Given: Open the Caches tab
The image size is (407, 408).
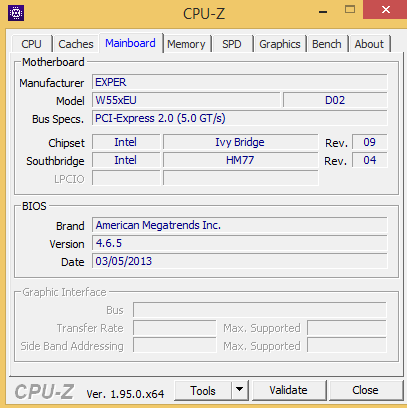Looking at the screenshot, I should click(x=76, y=44).
